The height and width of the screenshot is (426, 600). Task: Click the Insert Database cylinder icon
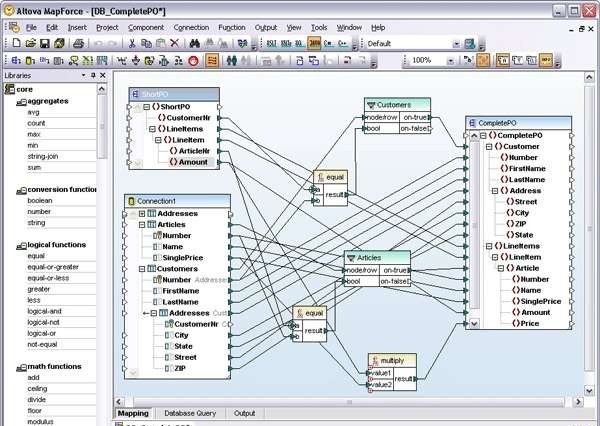(x=30, y=60)
